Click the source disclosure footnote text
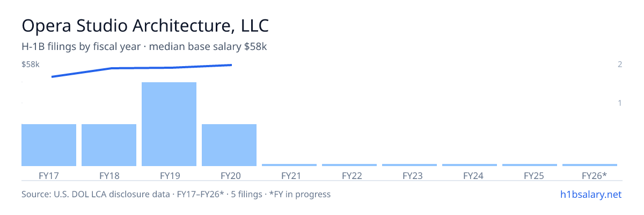The width and height of the screenshot is (644, 215). [176, 194]
